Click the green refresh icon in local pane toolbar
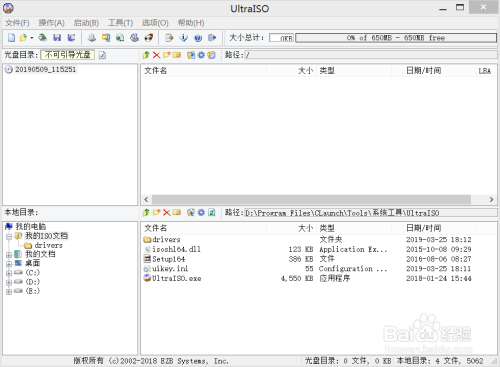Image resolution: width=500 pixels, height=367 pixels. pyautogui.click(x=212, y=212)
